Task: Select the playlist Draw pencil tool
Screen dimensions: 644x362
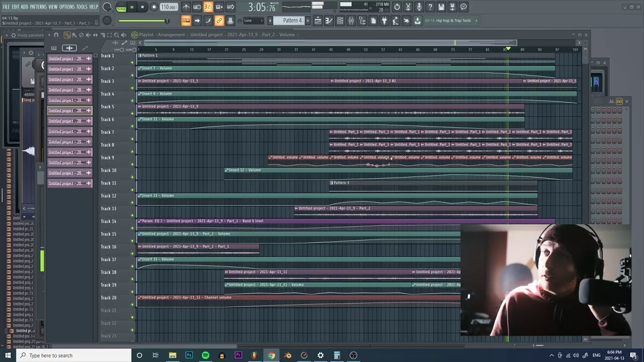Action: tap(67, 35)
